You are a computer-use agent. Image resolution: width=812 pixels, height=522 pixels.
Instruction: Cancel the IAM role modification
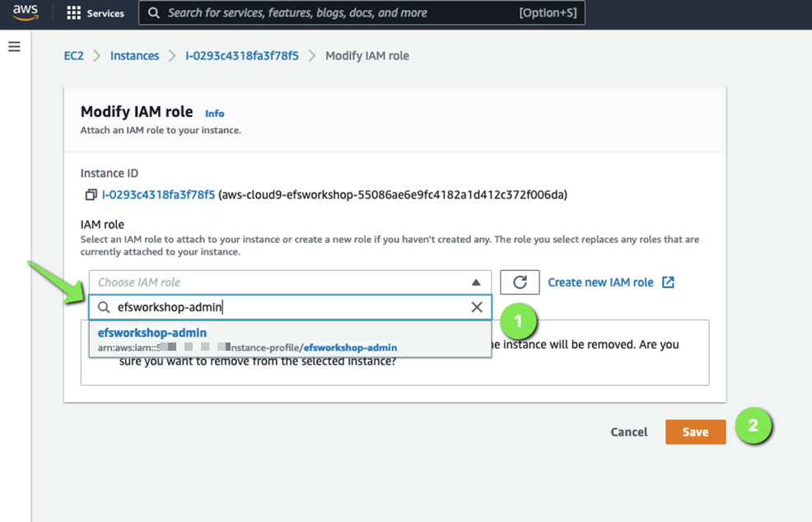pyautogui.click(x=628, y=432)
